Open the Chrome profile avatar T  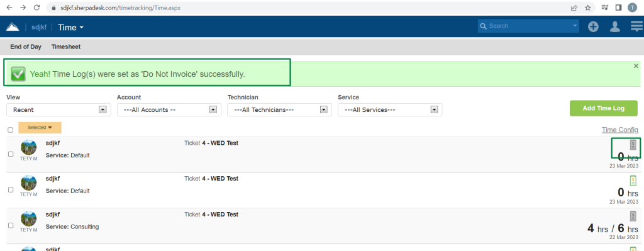coord(633,8)
